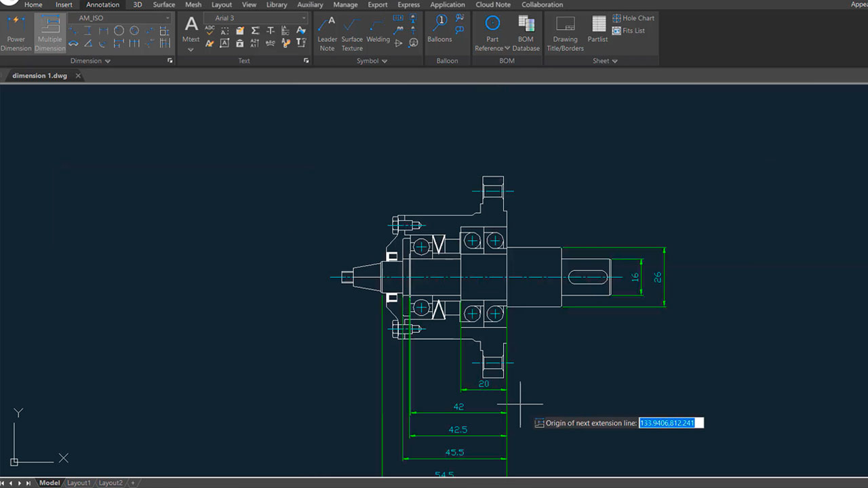The width and height of the screenshot is (868, 488).
Task: Select the Power Dimension tool
Action: pyautogui.click(x=16, y=33)
